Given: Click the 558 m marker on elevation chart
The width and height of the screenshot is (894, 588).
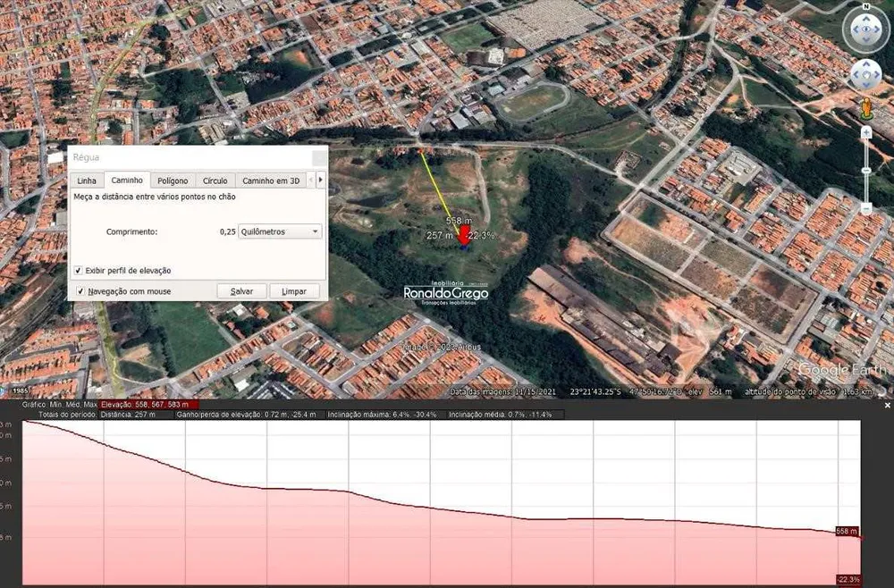Looking at the screenshot, I should pos(847,531).
